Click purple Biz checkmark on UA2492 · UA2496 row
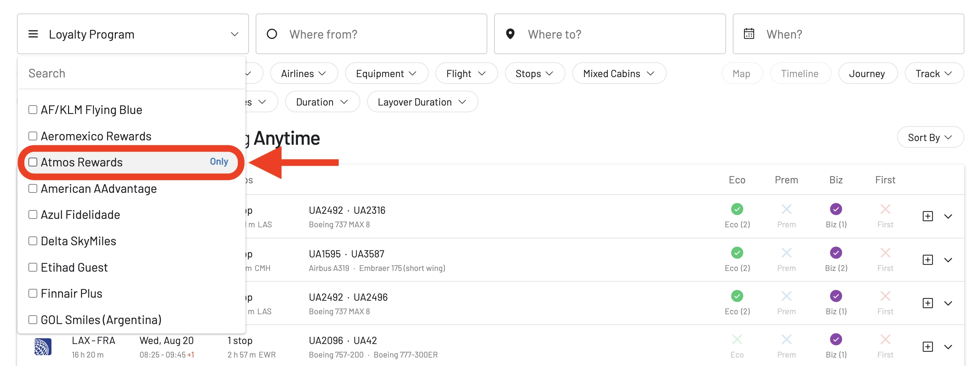The image size is (980, 366). point(836,296)
